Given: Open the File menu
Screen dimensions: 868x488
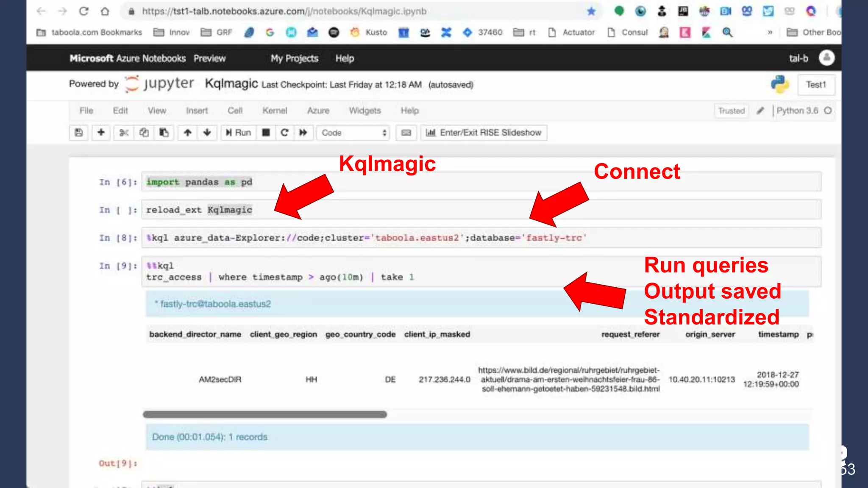Looking at the screenshot, I should (86, 111).
